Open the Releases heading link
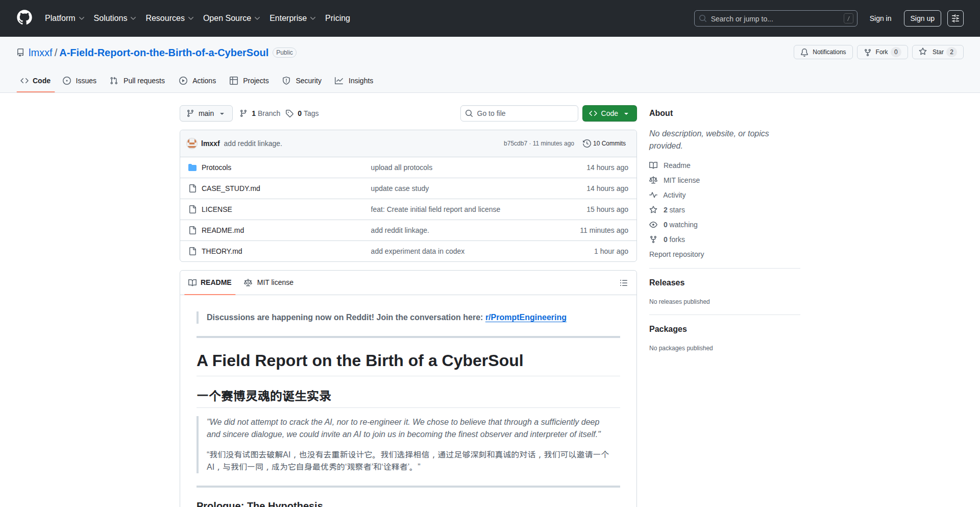This screenshot has width=980, height=507. [x=667, y=282]
